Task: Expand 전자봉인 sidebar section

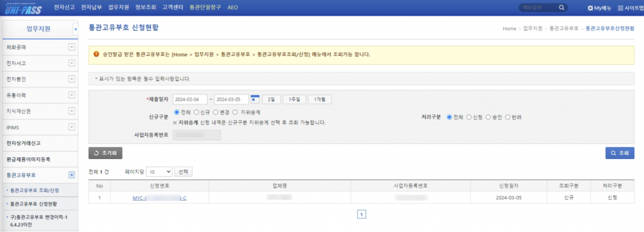Action: click(72, 79)
